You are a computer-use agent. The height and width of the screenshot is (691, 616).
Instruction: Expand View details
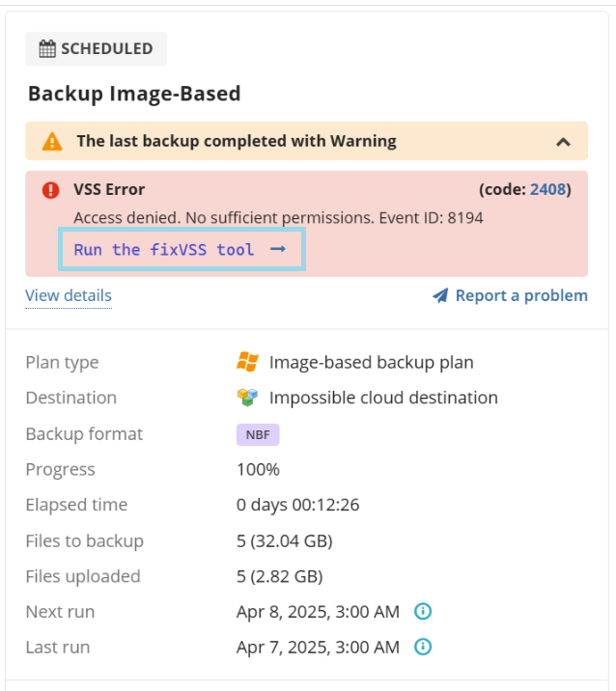69,295
